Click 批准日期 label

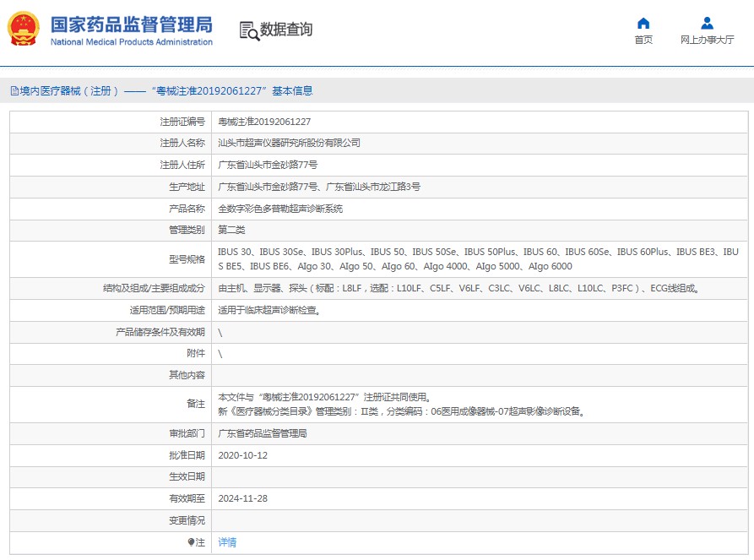[187, 455]
